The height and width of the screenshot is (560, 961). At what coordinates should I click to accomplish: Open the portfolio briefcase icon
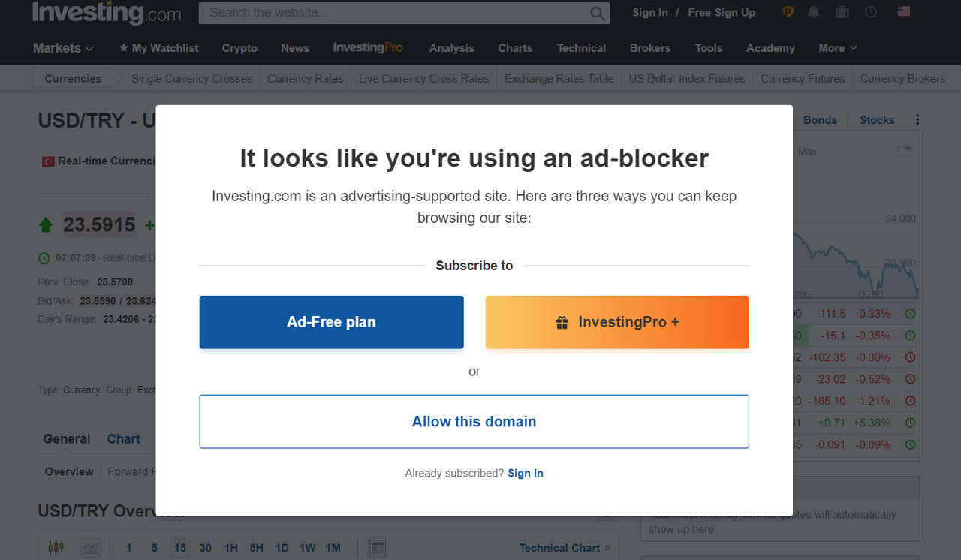pos(842,12)
